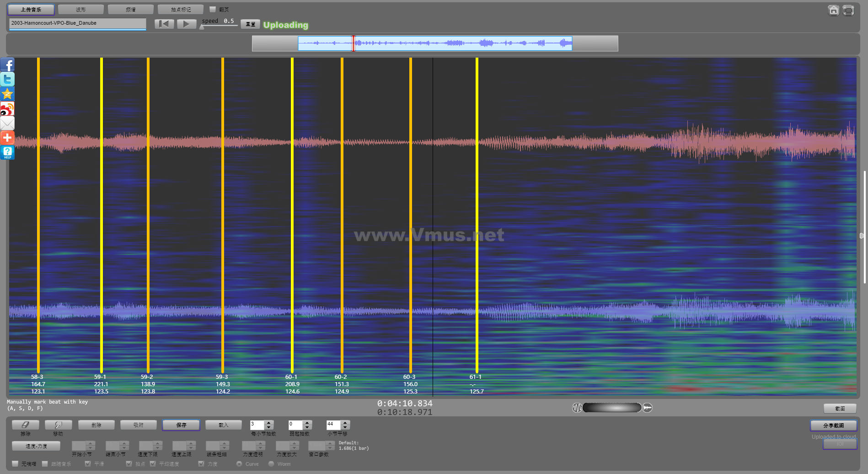Click the speed slider handle
This screenshot has width=868, height=474.
pos(202,27)
